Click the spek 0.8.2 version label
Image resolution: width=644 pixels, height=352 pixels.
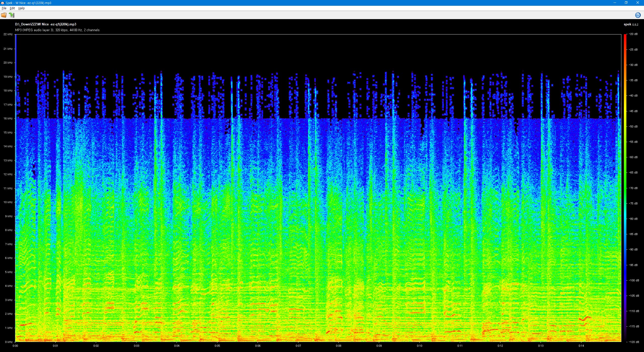631,24
